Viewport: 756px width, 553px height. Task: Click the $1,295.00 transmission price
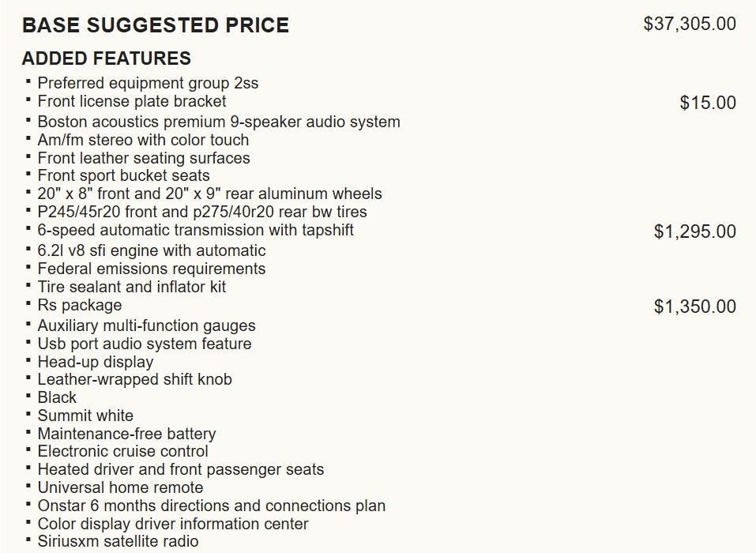pos(694,231)
